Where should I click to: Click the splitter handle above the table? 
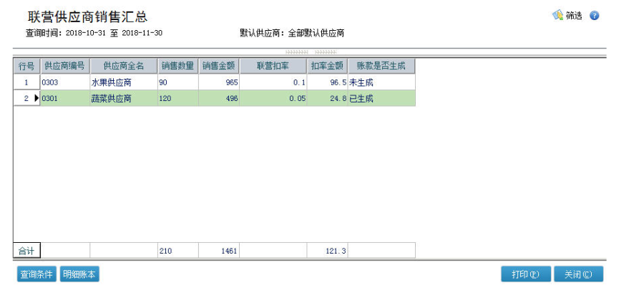click(311, 52)
